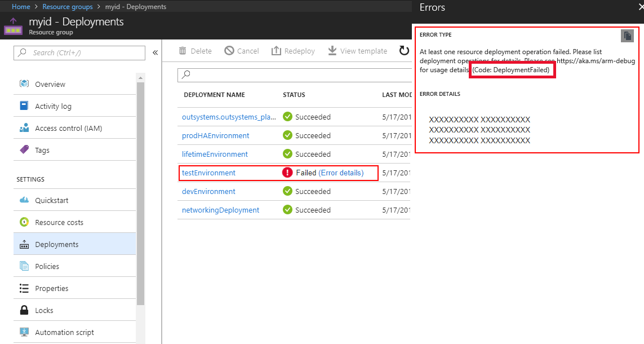
Task: Copy the error message using clipboard icon
Action: point(628,36)
